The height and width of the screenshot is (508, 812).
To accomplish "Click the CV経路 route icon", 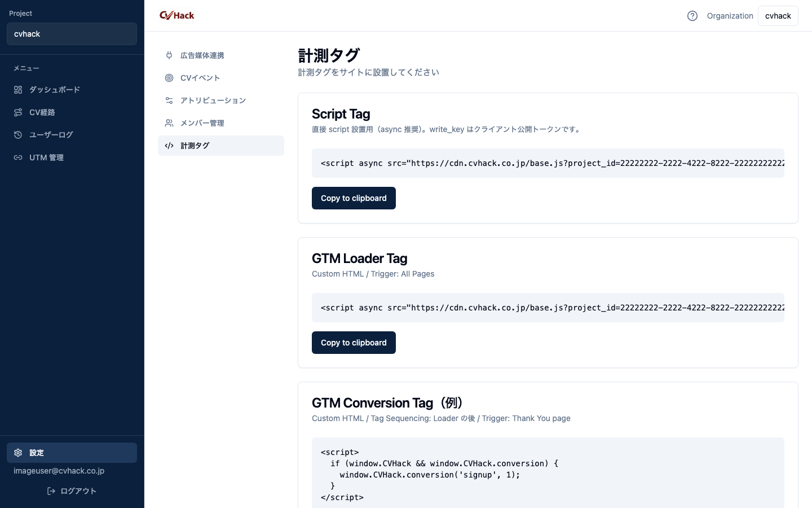I will (x=18, y=112).
